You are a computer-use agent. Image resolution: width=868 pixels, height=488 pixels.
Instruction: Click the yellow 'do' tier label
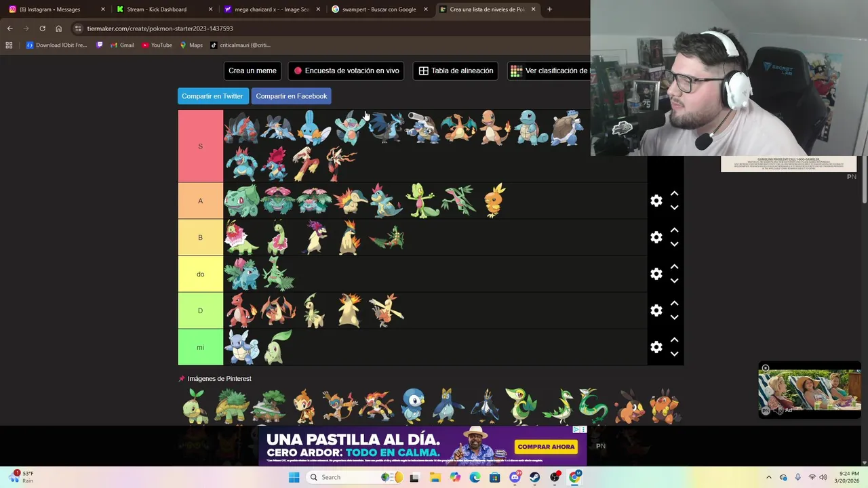pyautogui.click(x=200, y=274)
